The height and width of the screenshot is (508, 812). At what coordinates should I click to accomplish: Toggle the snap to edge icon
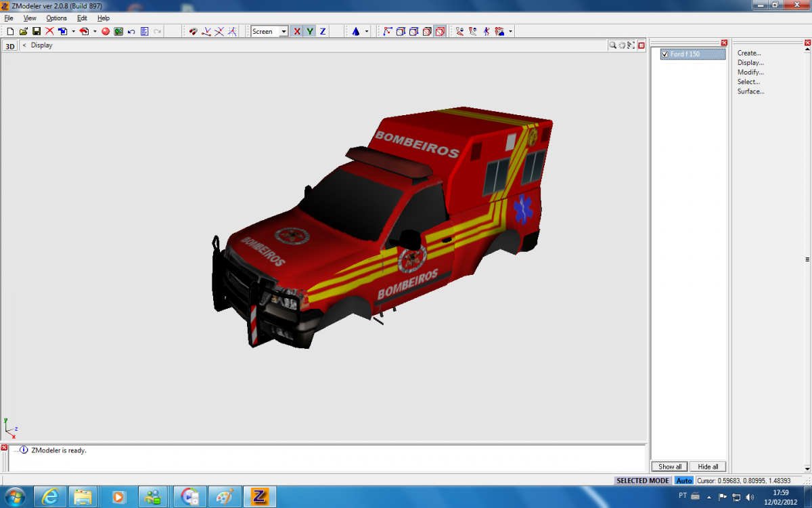[x=219, y=31]
